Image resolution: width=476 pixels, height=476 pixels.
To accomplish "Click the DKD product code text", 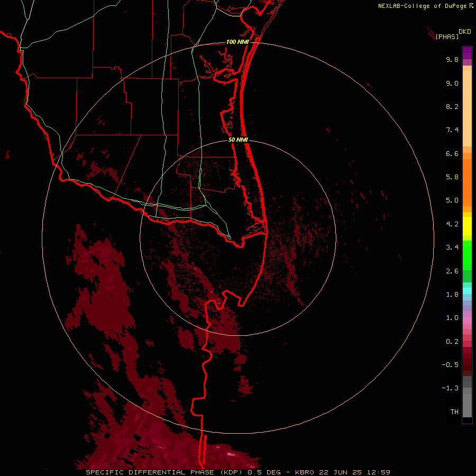I will (465, 32).
